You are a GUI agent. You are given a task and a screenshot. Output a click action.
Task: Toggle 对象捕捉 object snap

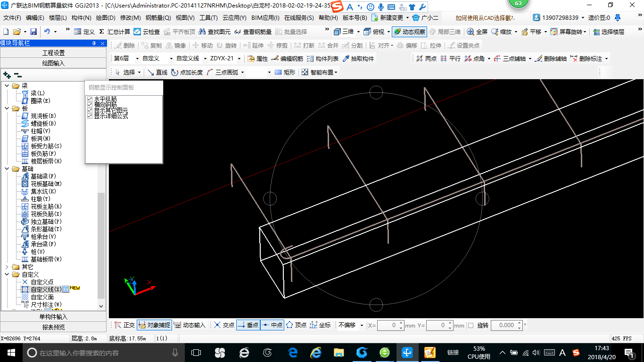[x=154, y=325]
